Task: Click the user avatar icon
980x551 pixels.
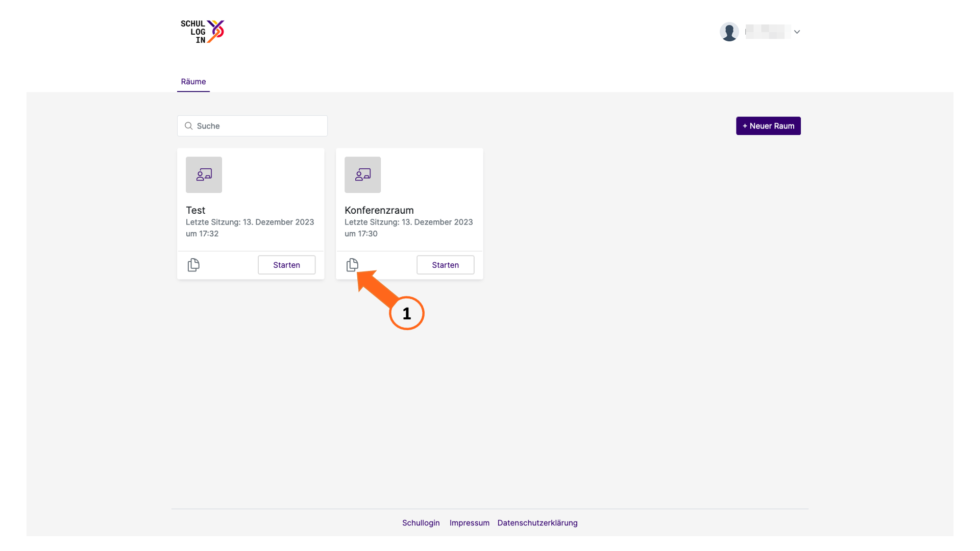Action: [729, 32]
